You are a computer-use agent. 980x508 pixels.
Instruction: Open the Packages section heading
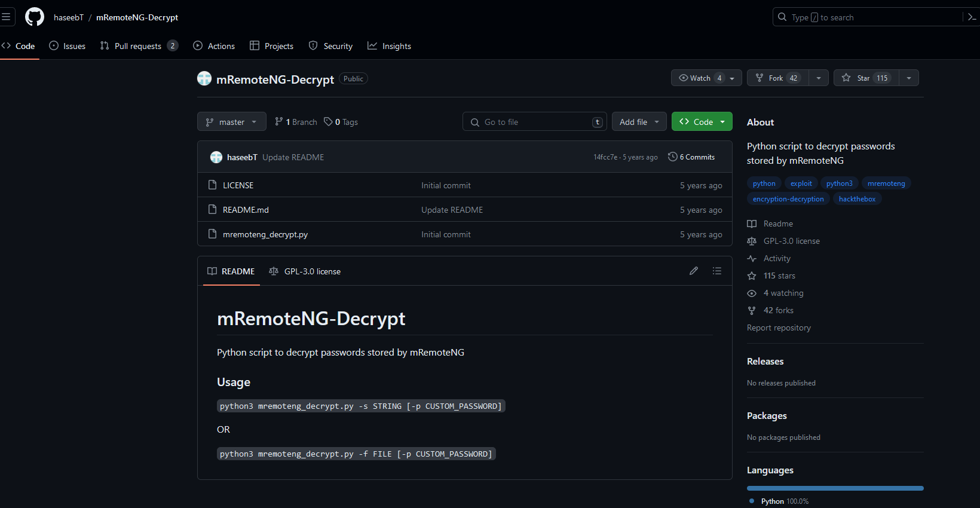click(x=767, y=415)
